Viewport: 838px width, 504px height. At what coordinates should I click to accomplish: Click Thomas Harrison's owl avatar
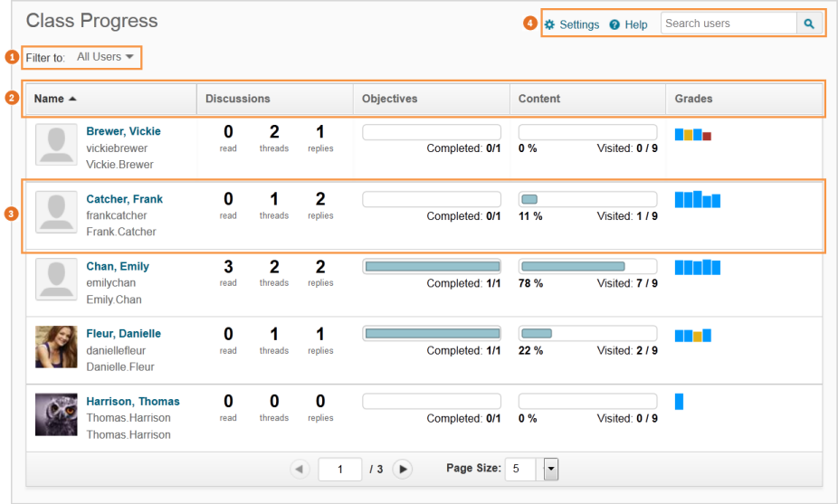click(56, 414)
